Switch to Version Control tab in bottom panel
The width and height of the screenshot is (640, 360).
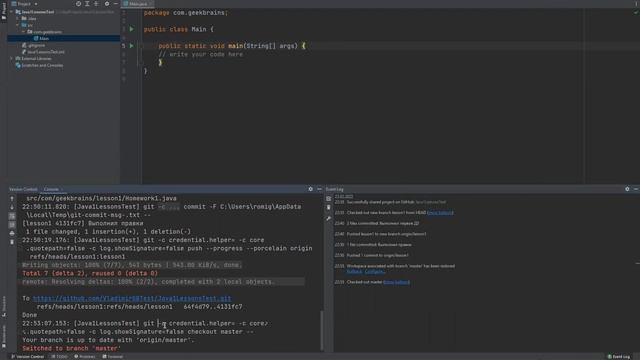(23, 189)
